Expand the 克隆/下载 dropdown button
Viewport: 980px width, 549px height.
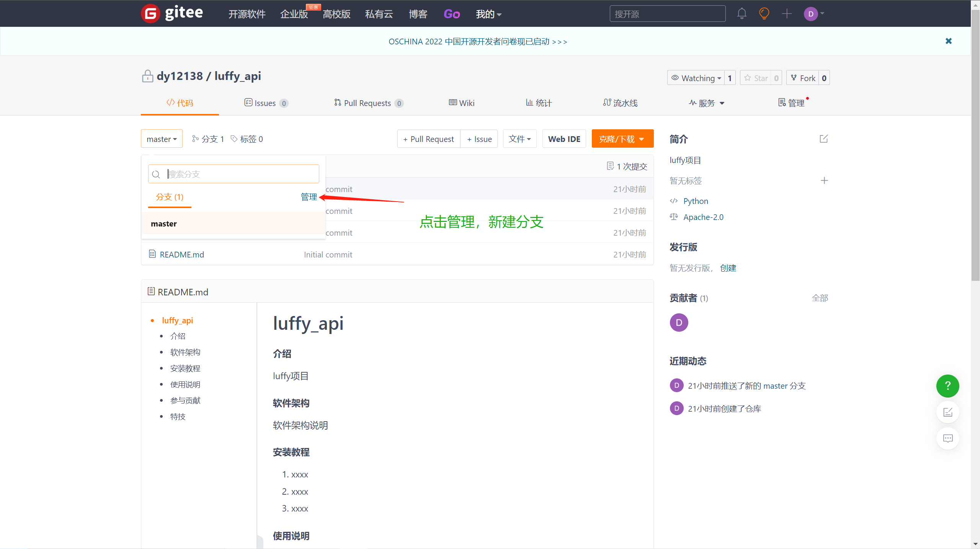[x=622, y=139]
